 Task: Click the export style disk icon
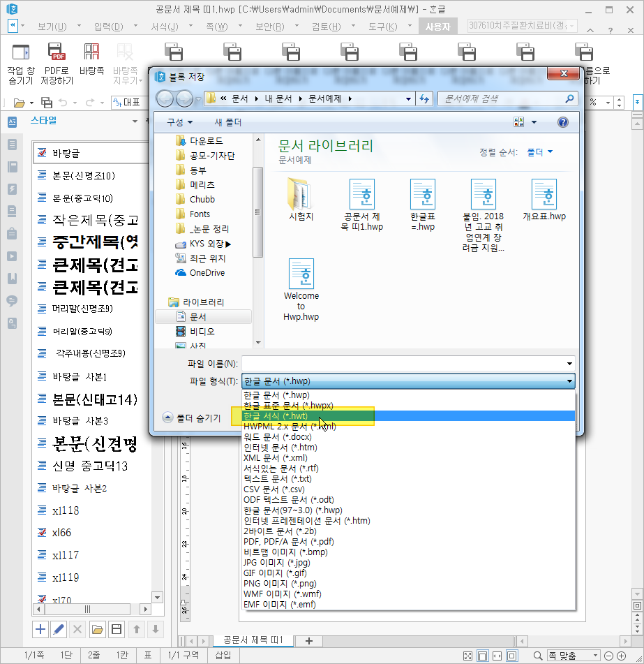(x=117, y=629)
